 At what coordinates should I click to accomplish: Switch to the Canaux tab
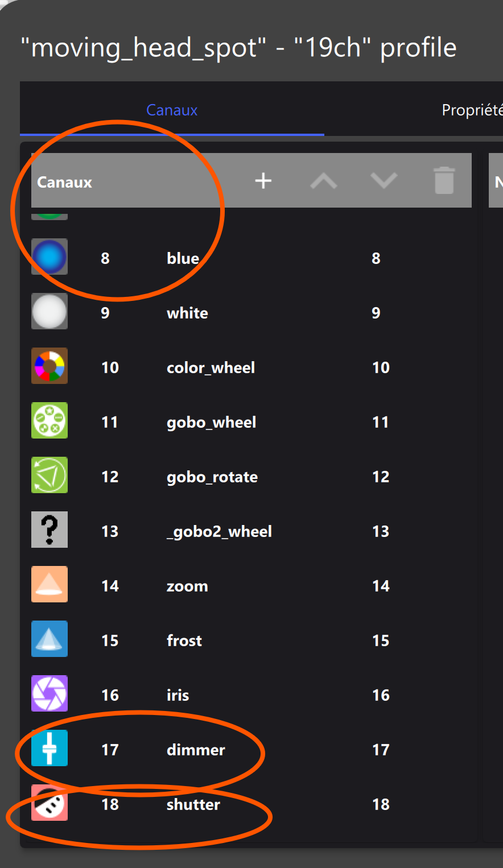(172, 110)
